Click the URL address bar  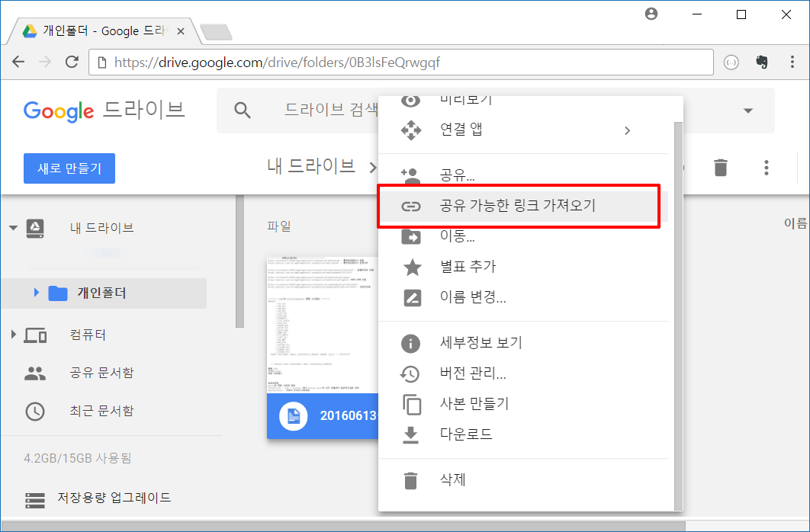401,62
